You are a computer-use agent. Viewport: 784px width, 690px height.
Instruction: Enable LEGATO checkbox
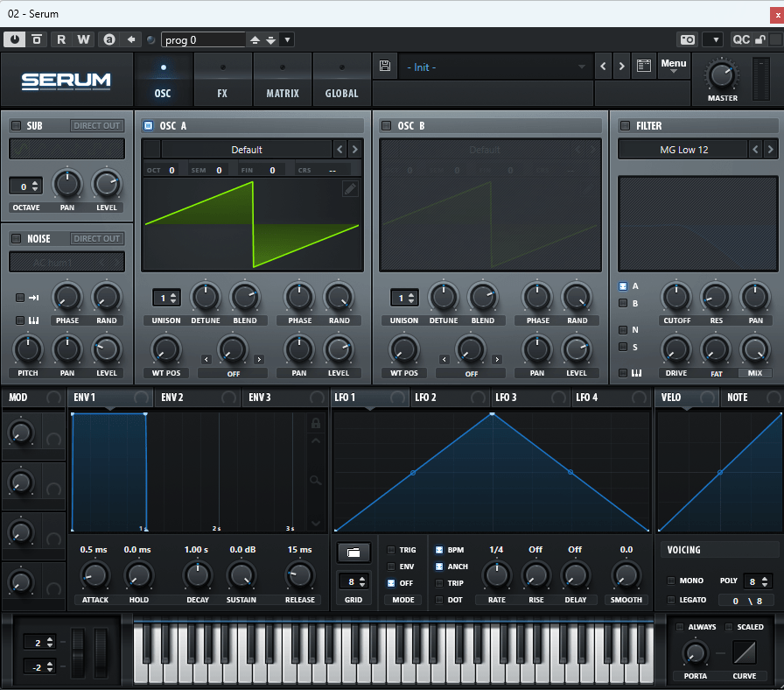coord(671,600)
